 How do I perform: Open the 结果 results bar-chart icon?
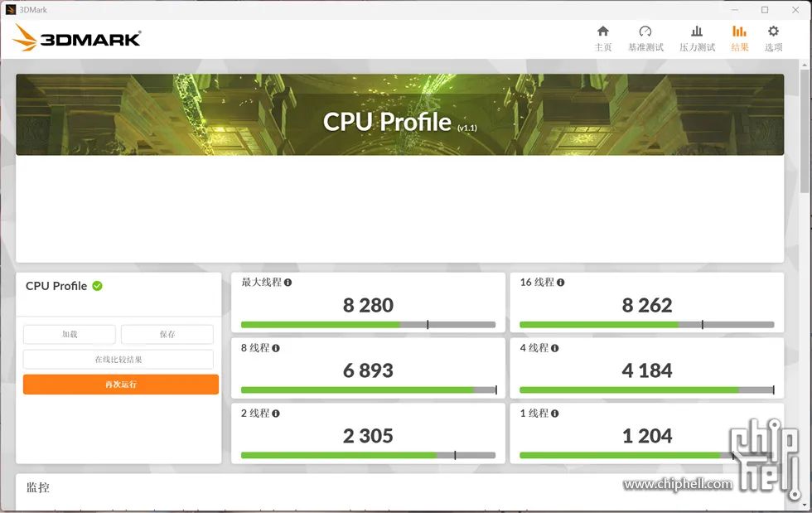[739, 31]
